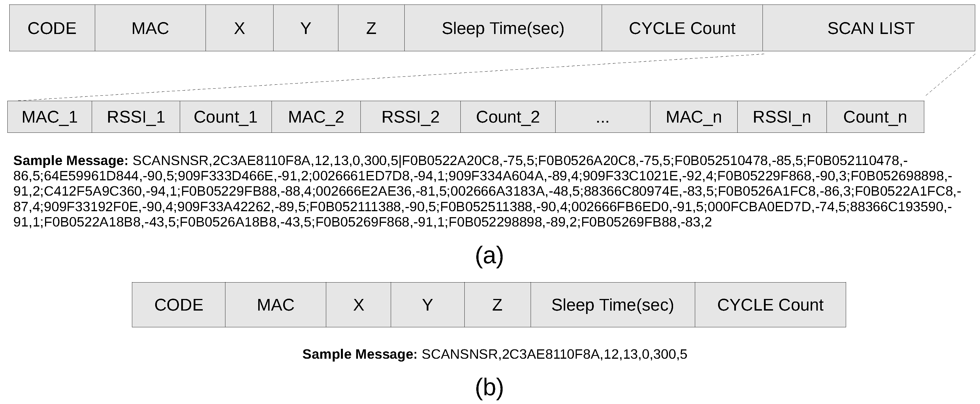Click CODE box in bottom message format

pos(178,305)
